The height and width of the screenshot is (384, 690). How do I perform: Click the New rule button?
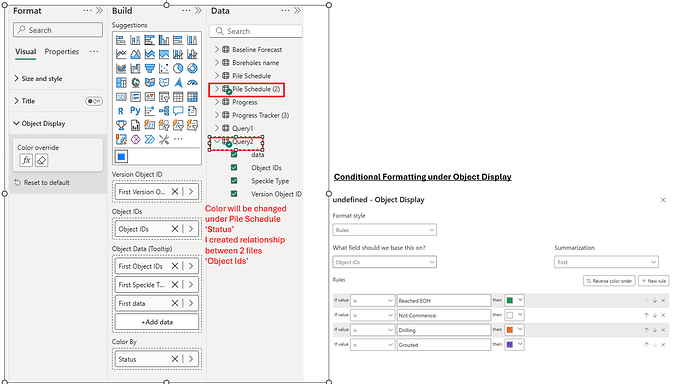[x=653, y=281]
